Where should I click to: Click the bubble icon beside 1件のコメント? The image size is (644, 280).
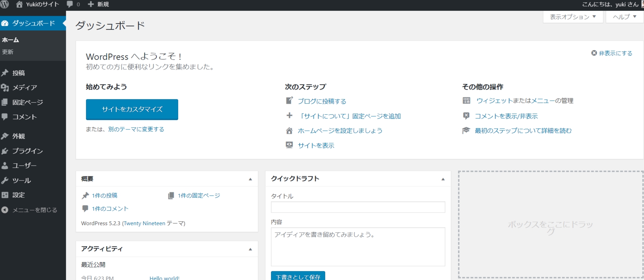point(85,209)
